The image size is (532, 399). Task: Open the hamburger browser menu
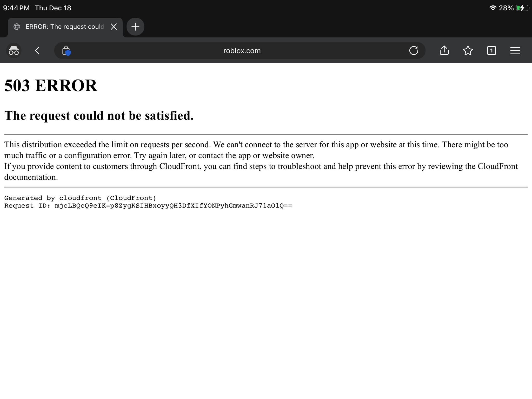515,50
